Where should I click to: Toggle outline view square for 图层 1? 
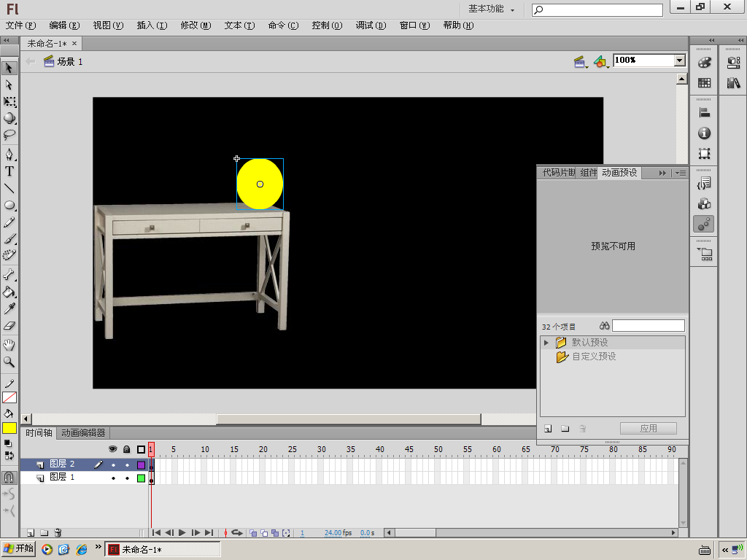[x=141, y=478]
